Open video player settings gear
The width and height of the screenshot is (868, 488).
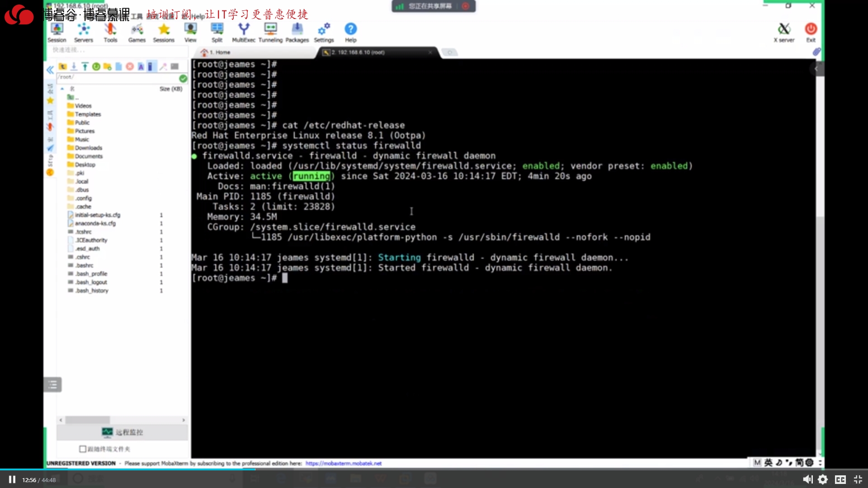pos(823,479)
